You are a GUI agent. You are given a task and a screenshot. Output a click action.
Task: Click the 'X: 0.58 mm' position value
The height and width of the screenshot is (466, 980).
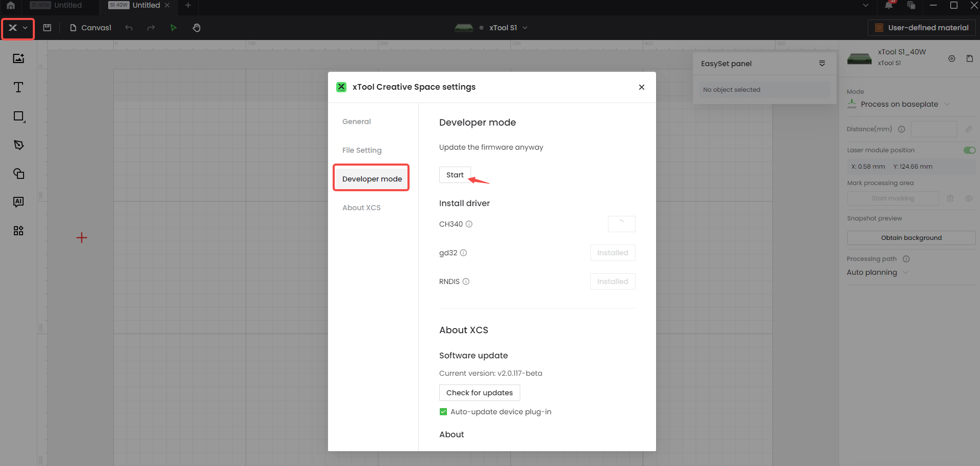coord(868,167)
